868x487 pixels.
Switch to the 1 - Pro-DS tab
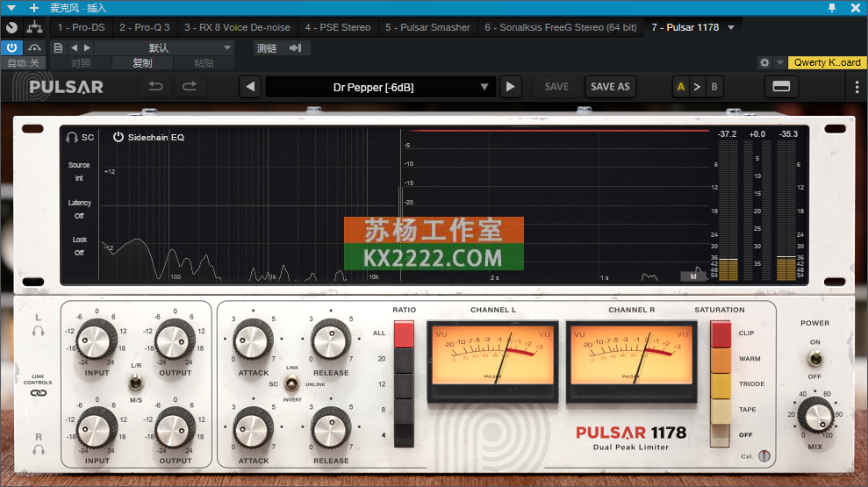[81, 27]
